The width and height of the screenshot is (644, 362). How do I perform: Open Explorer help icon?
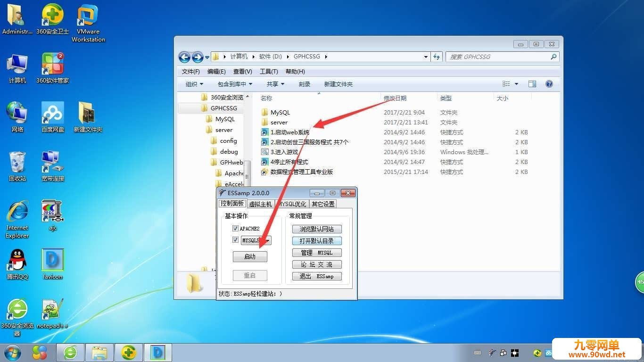point(549,84)
